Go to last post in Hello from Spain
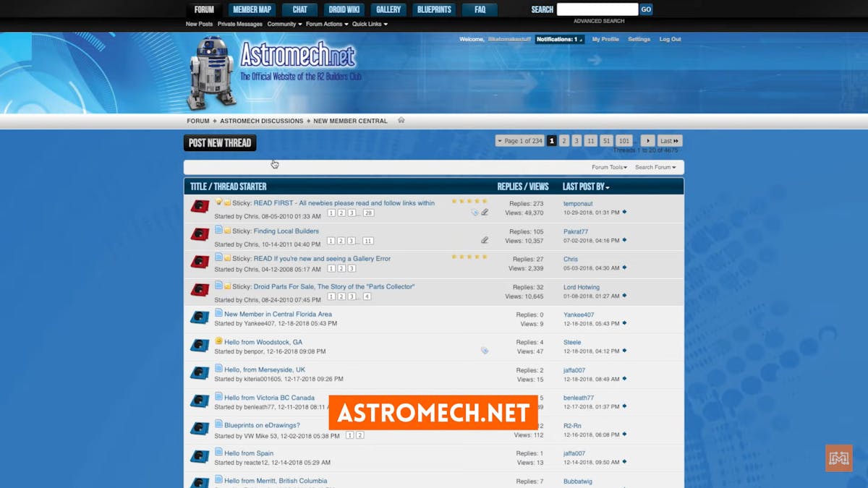 tap(624, 462)
